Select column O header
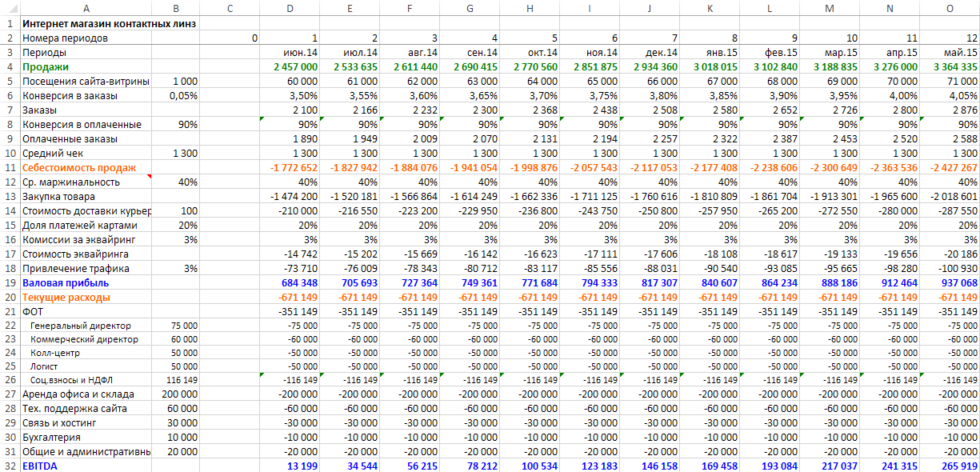Image resolution: width=980 pixels, height=472 pixels. (950, 7)
